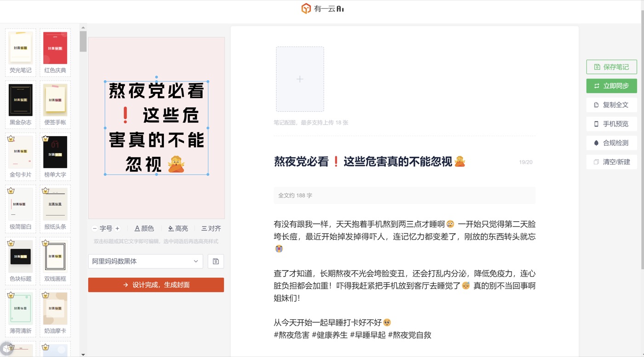Apply the 报纸头条 cover template

(x=55, y=209)
